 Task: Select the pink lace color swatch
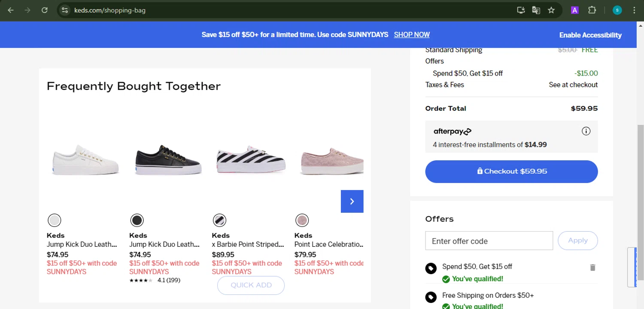302,220
